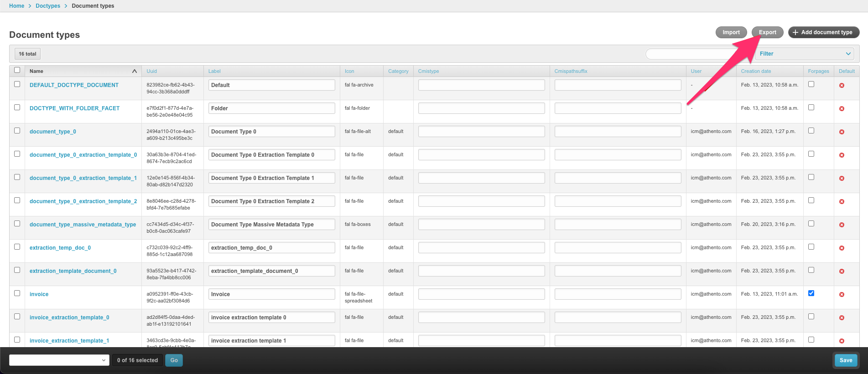Sort table by Creation date column
868x374 pixels.
coord(756,71)
